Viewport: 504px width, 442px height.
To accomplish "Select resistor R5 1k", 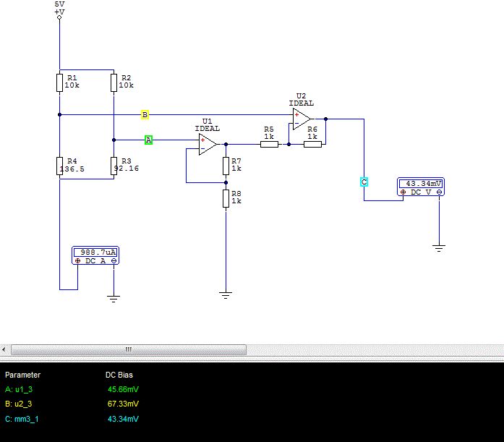I will pyautogui.click(x=270, y=145).
